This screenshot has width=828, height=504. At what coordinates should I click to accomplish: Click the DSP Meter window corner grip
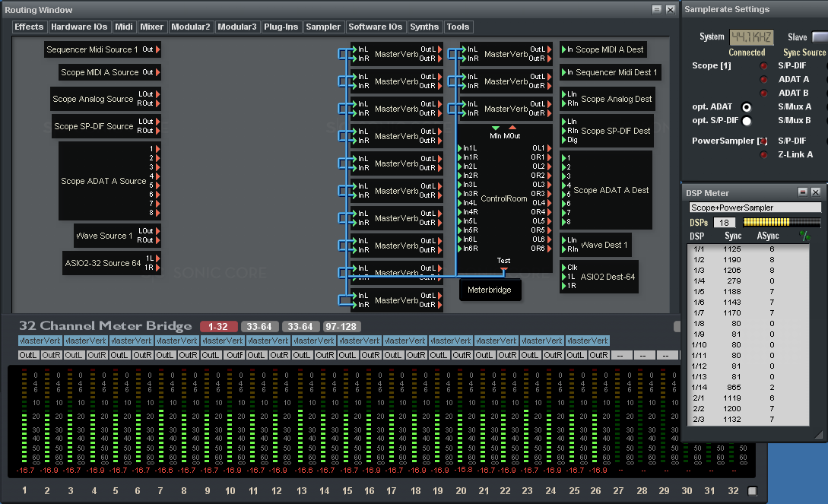point(818,435)
